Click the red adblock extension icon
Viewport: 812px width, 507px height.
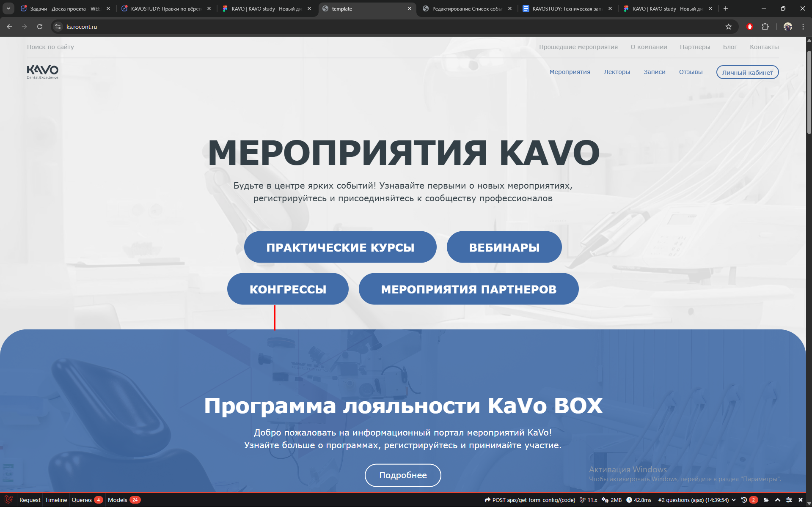coord(750,27)
